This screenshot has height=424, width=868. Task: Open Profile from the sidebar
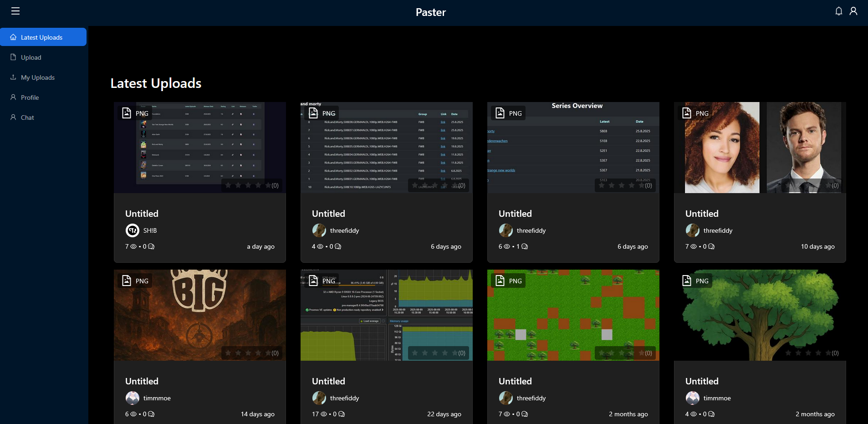point(30,97)
